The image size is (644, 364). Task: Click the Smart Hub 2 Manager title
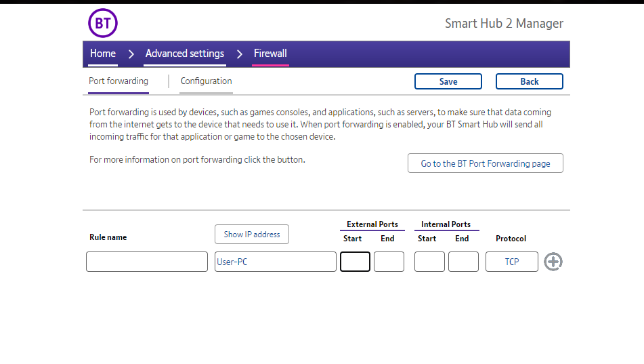[x=504, y=24]
